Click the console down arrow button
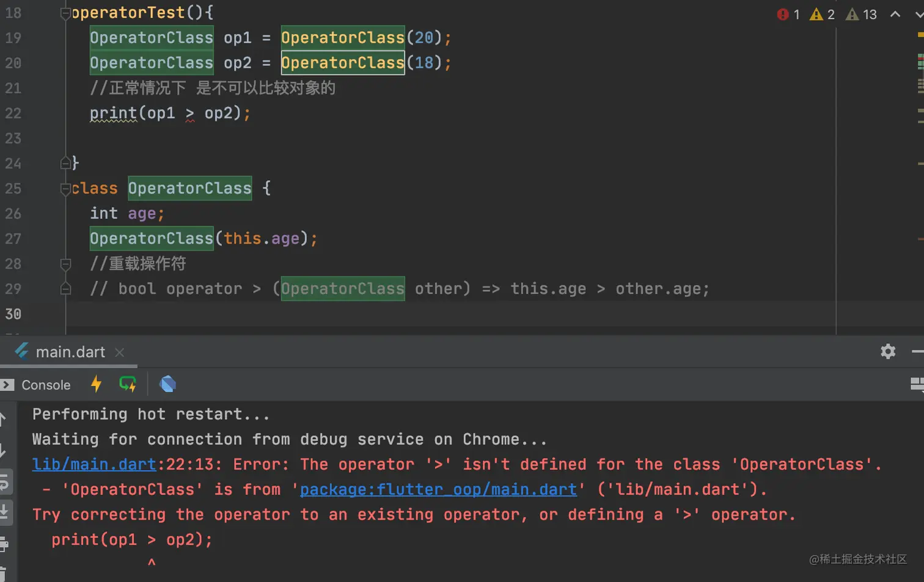 click(3, 451)
